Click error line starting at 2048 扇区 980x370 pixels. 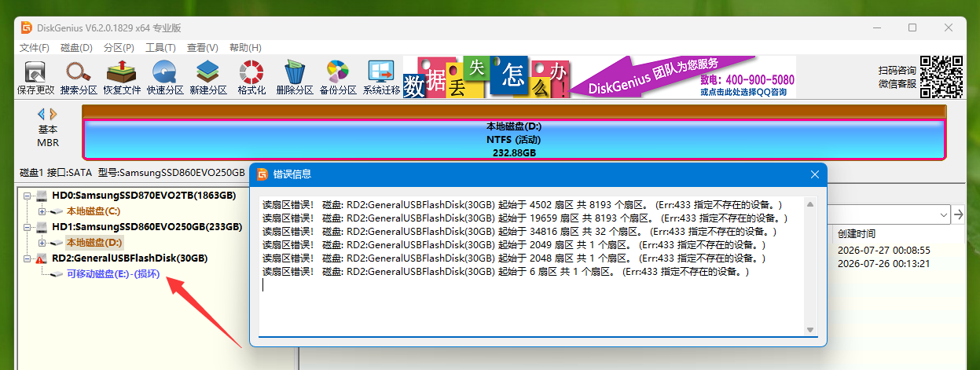click(x=513, y=258)
